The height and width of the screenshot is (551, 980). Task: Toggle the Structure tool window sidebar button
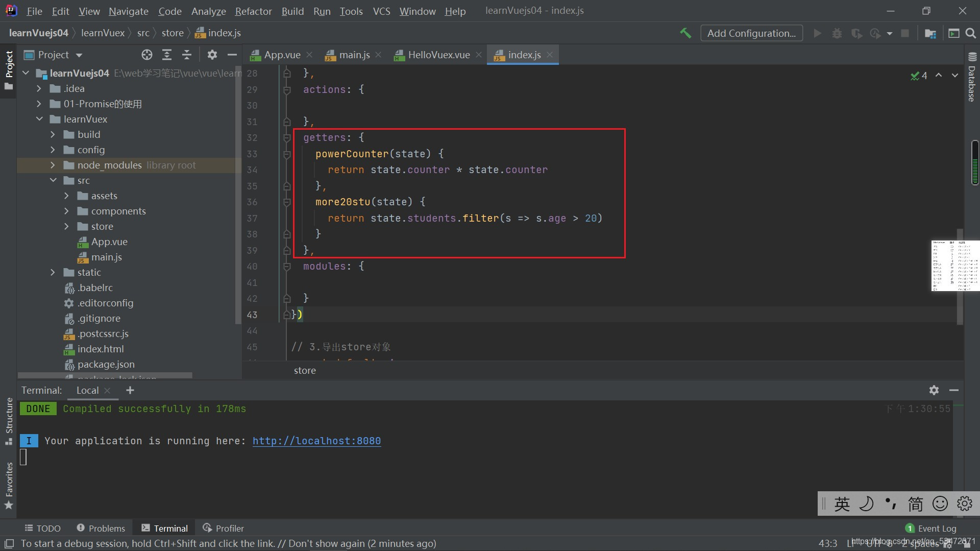[x=9, y=421]
